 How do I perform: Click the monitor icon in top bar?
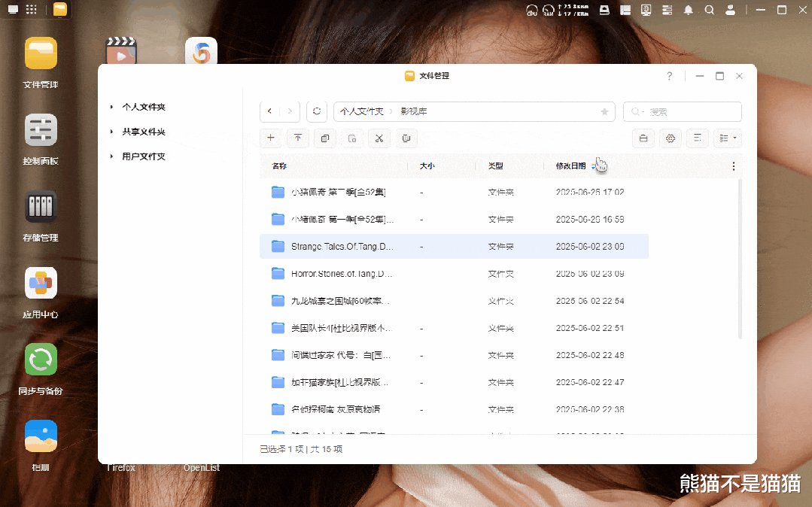pos(646,10)
